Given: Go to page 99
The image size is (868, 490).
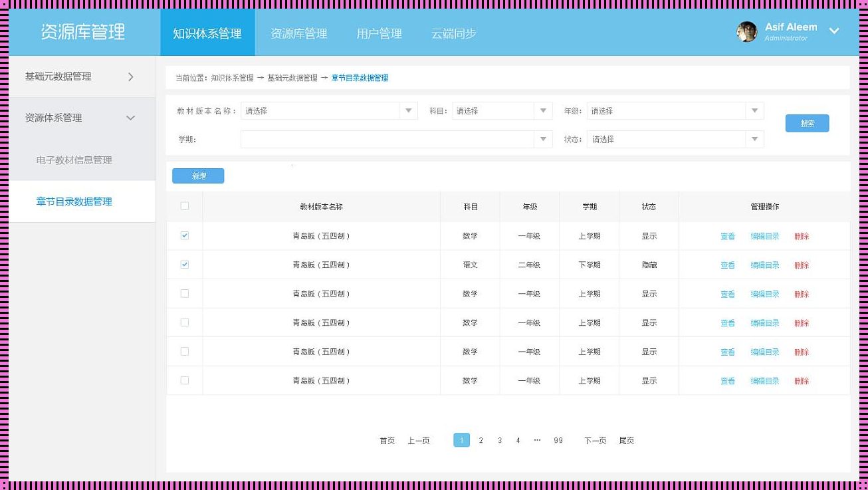Looking at the screenshot, I should click(x=558, y=440).
